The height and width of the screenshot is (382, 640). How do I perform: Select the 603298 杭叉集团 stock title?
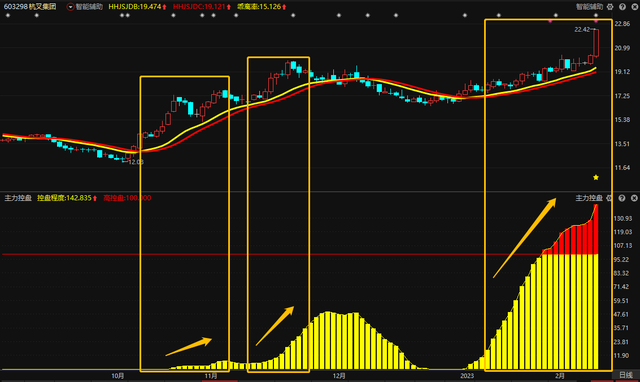[x=29, y=7]
